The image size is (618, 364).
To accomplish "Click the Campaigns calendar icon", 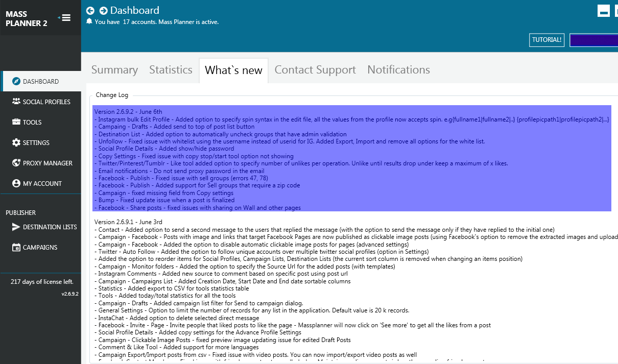I will tap(16, 248).
